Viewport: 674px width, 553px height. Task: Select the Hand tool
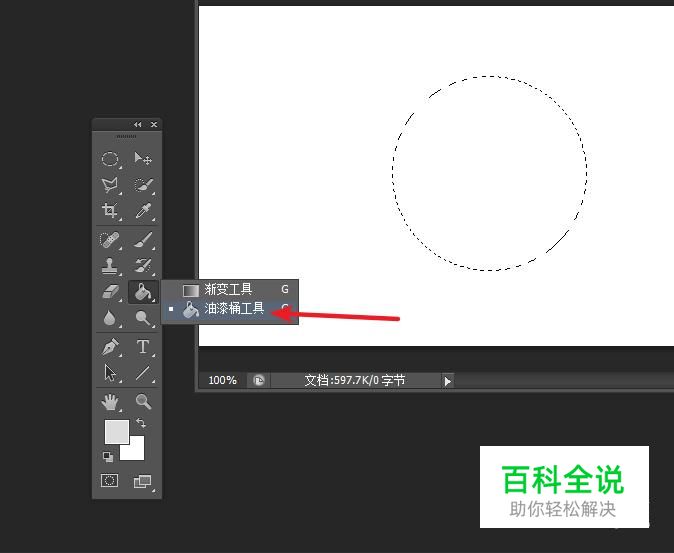(x=110, y=402)
